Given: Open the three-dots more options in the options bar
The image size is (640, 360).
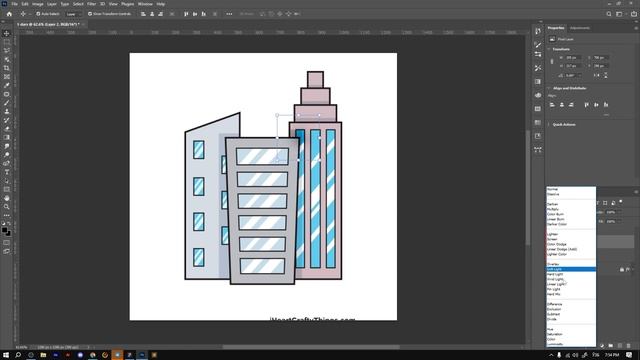Looking at the screenshot, I should (229, 14).
